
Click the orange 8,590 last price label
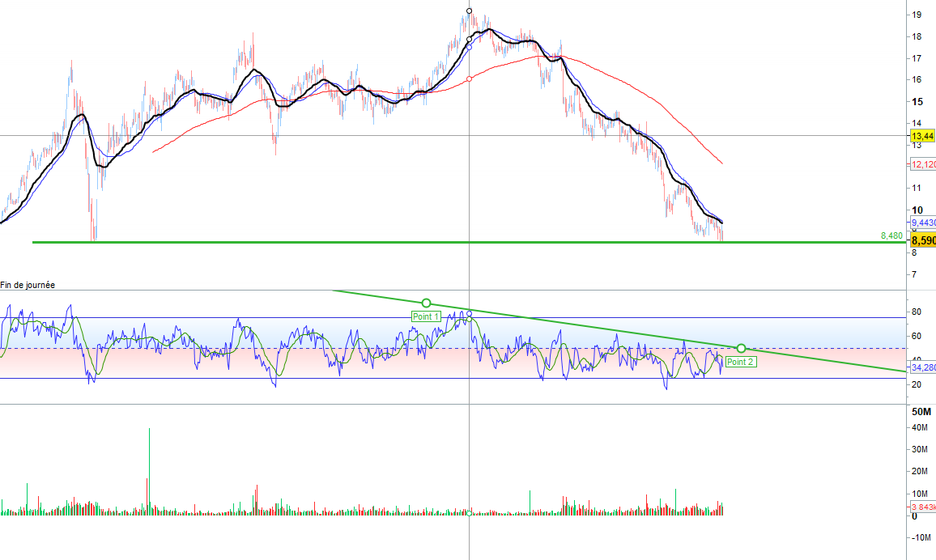(923, 240)
